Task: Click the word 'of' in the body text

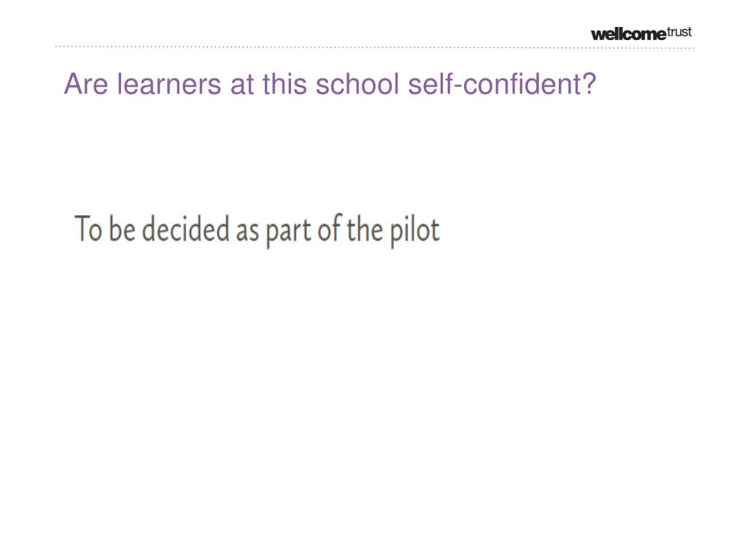Action: (x=330, y=228)
